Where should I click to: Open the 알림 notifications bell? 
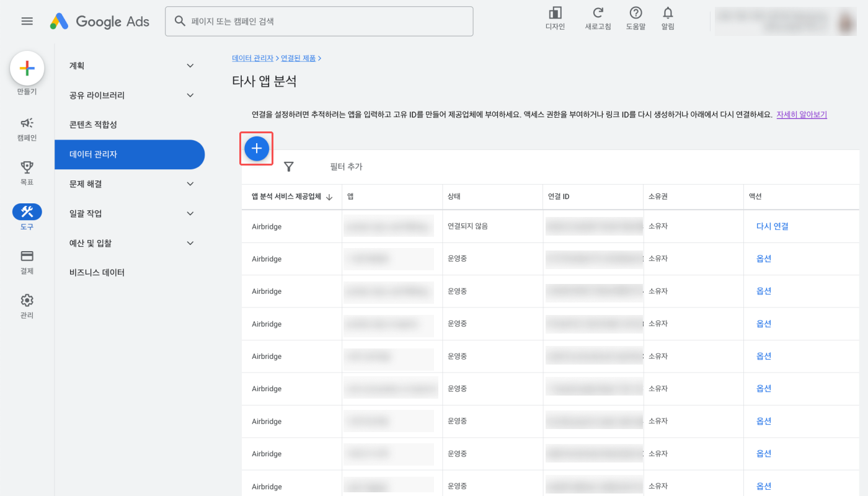pos(668,13)
